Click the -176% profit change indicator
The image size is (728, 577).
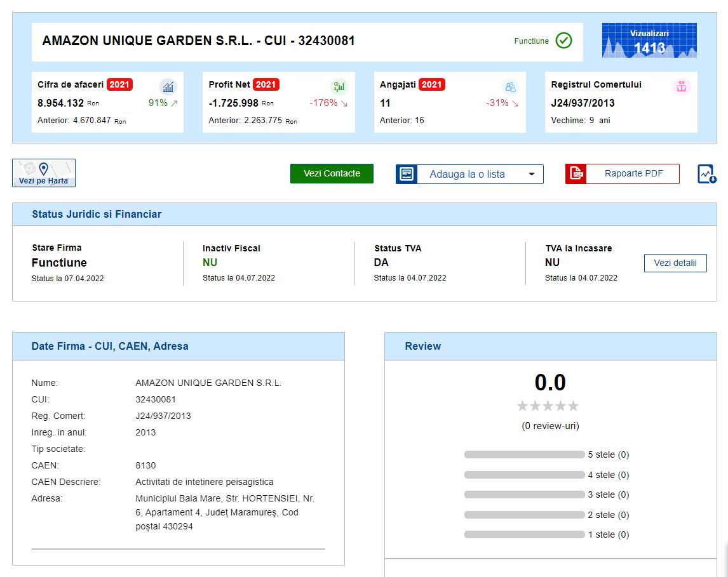click(x=328, y=103)
